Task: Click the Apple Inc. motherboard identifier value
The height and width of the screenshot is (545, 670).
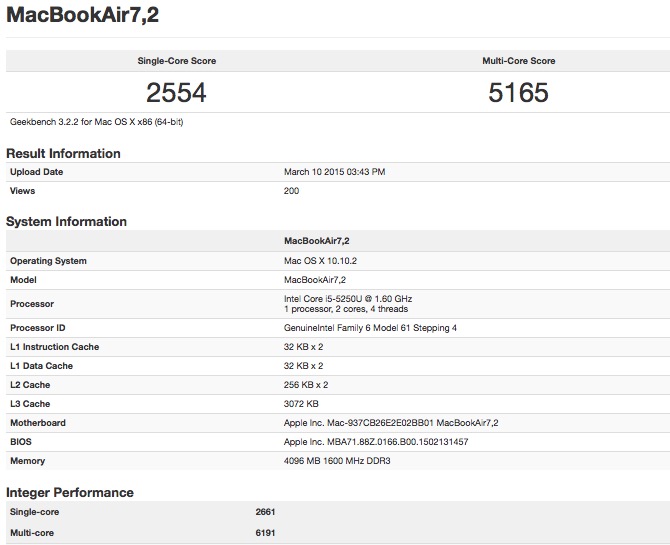Action: [391, 423]
